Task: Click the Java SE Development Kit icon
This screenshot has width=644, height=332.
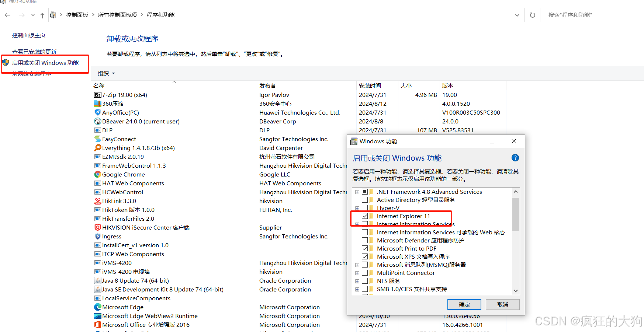Action: (x=97, y=289)
